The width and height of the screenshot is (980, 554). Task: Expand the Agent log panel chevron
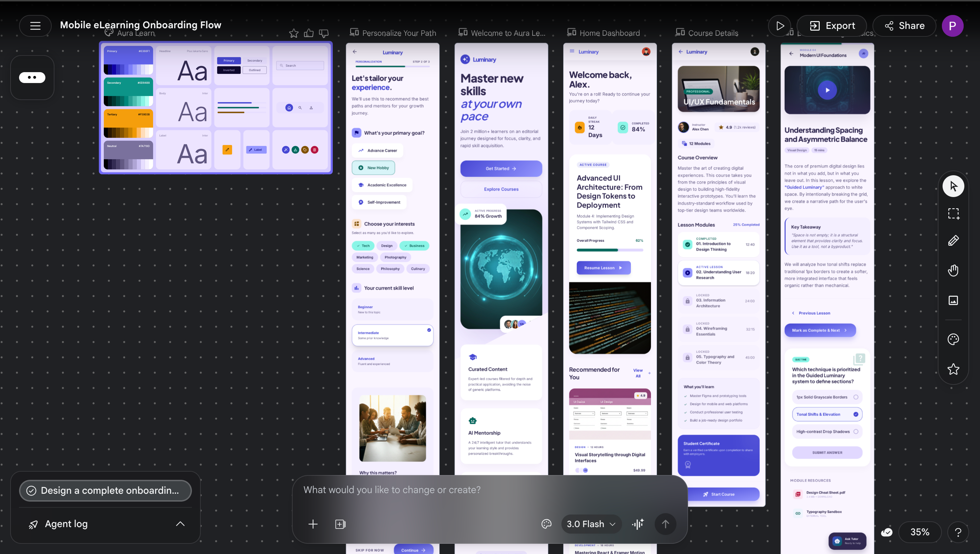[180, 524]
